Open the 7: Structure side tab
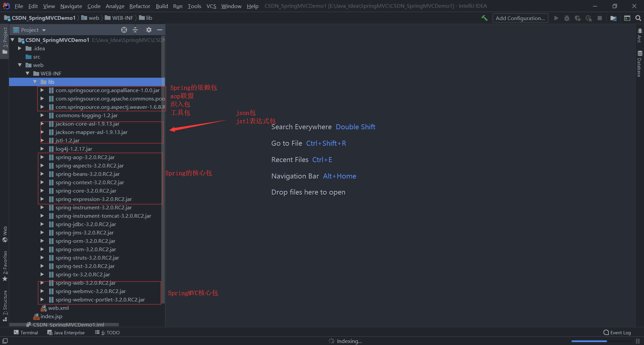 [x=5, y=306]
